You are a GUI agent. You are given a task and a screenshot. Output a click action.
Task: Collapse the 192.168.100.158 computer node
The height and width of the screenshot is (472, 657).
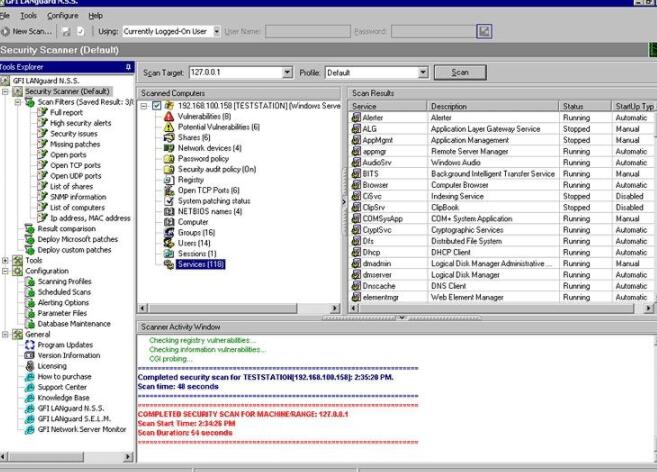click(x=144, y=106)
